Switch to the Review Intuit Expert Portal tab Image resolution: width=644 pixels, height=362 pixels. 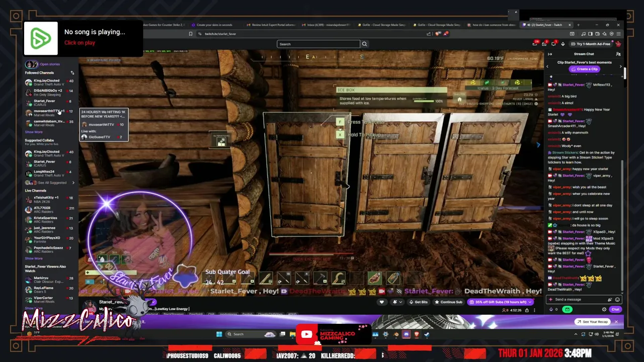coord(271,25)
